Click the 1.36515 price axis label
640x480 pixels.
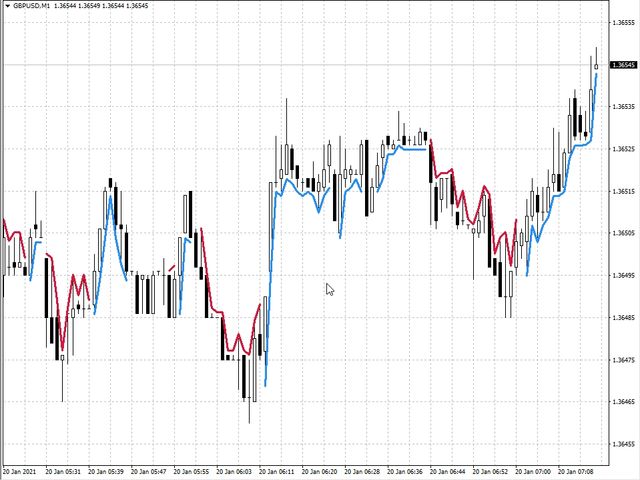[623, 191]
